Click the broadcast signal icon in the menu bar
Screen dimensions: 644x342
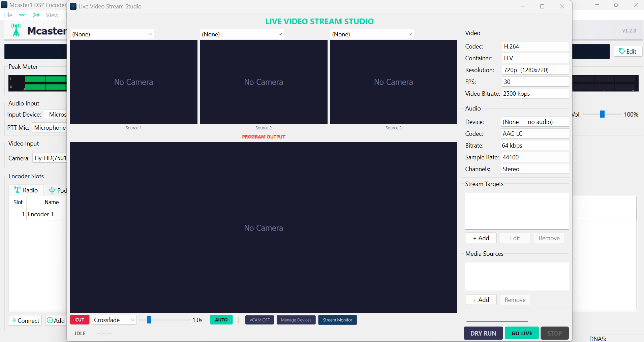36,15
